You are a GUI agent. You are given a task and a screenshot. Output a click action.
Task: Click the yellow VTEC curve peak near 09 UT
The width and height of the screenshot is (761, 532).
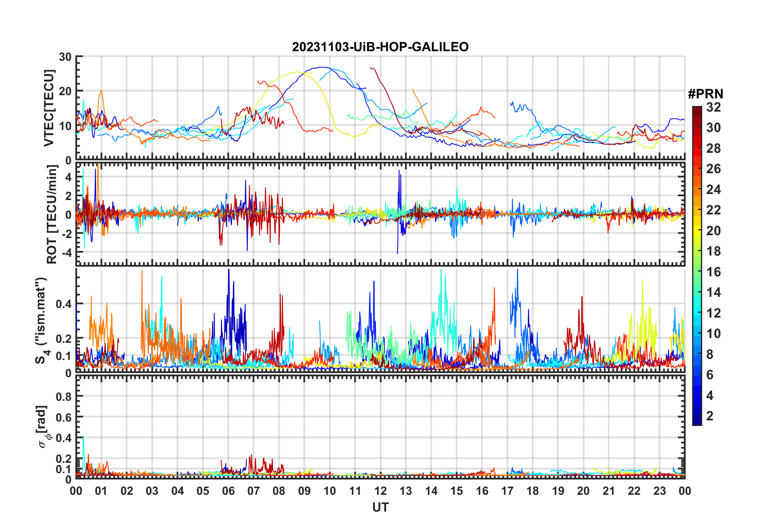point(297,72)
